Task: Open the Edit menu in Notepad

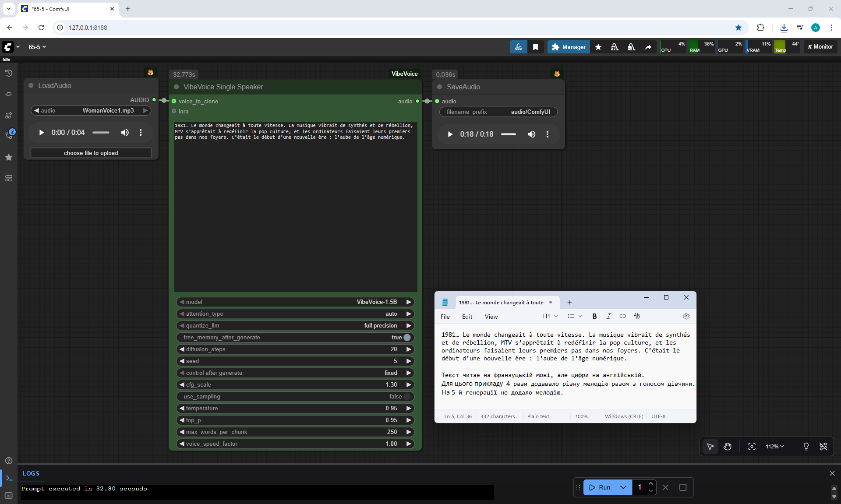Action: pyautogui.click(x=467, y=317)
